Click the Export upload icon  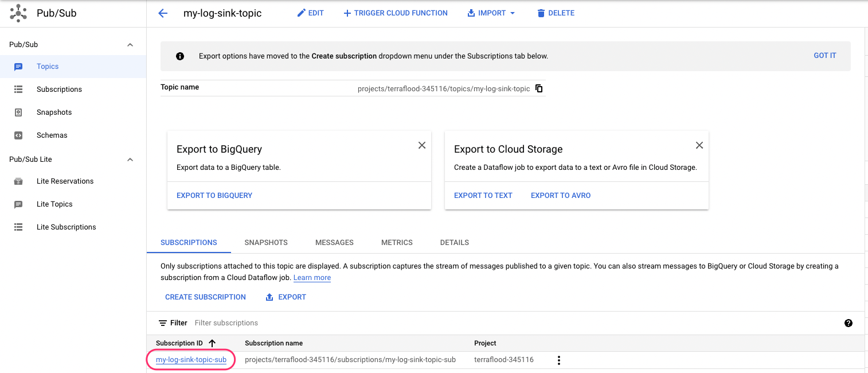click(x=269, y=297)
